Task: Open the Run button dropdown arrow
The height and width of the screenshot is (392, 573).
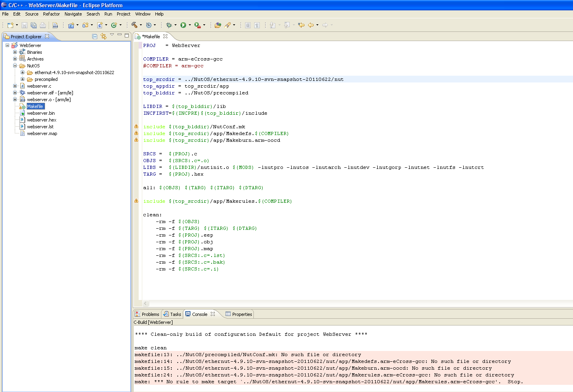Action: (190, 25)
